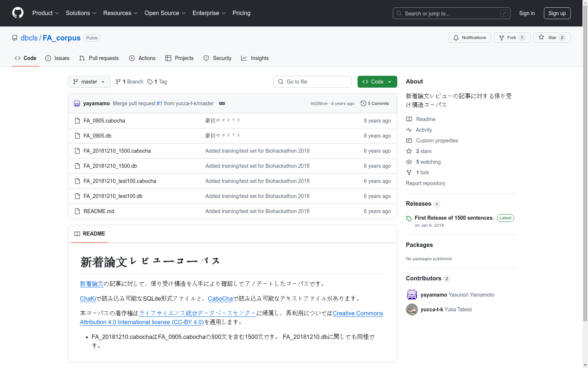Click the watching eye icon
This screenshot has width=588, height=368.
point(409,162)
